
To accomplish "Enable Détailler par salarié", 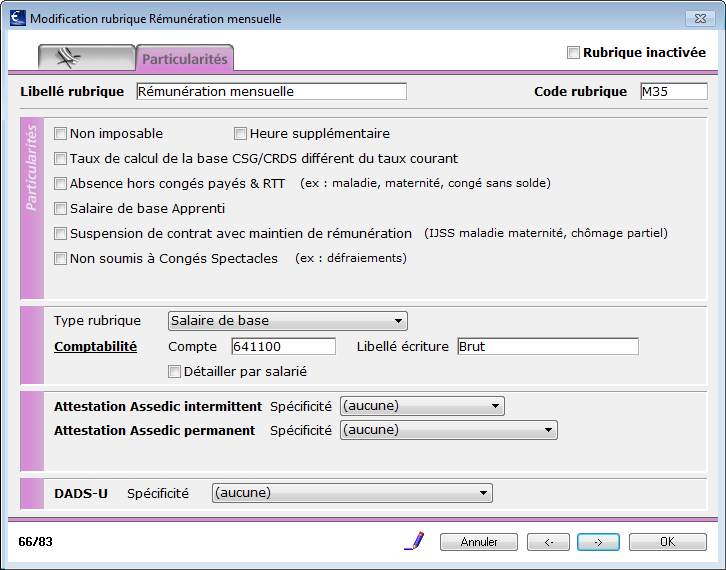I will [174, 372].
